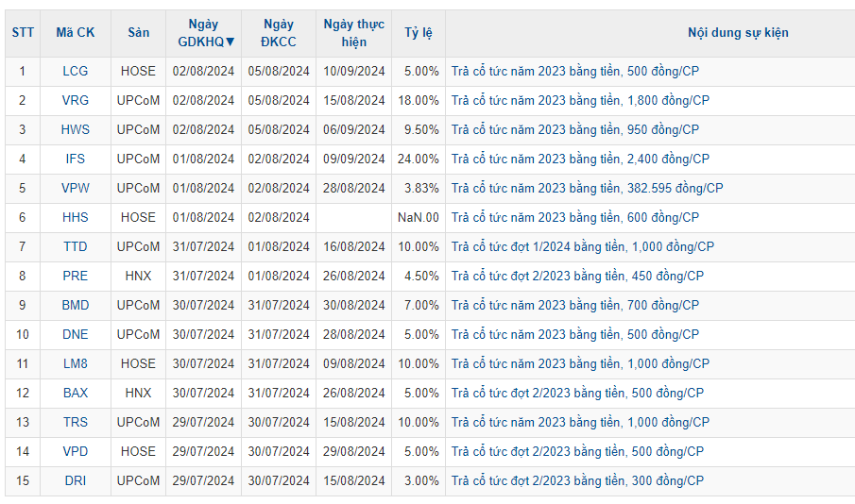Image resolution: width=855 pixels, height=504 pixels.
Task: Open the LCG stock ticker link
Action: pyautogui.click(x=76, y=71)
